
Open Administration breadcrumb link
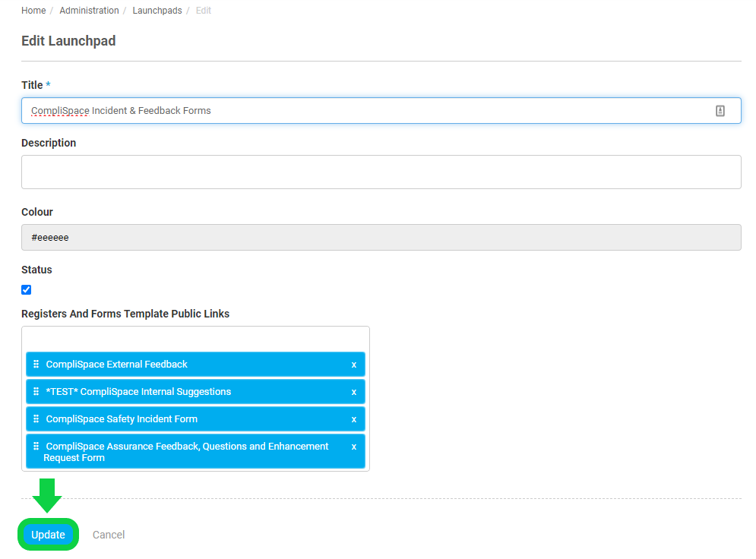[89, 11]
